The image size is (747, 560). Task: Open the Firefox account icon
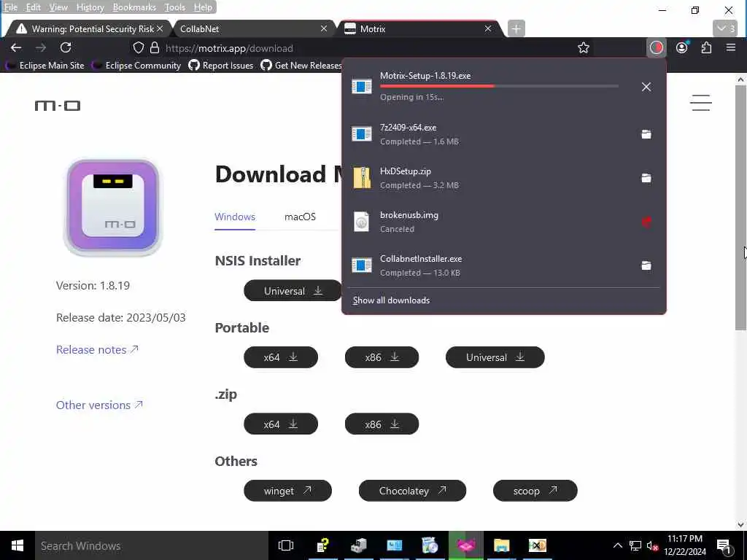[x=682, y=47]
